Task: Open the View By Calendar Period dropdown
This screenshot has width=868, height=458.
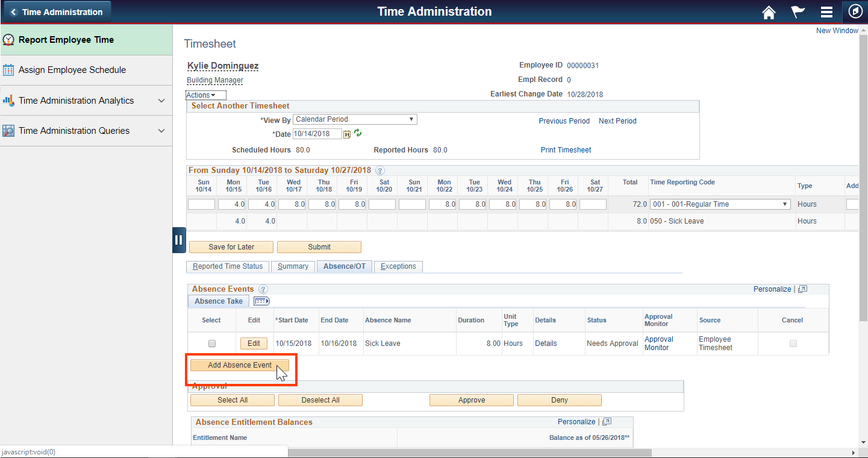Action: 354,119
